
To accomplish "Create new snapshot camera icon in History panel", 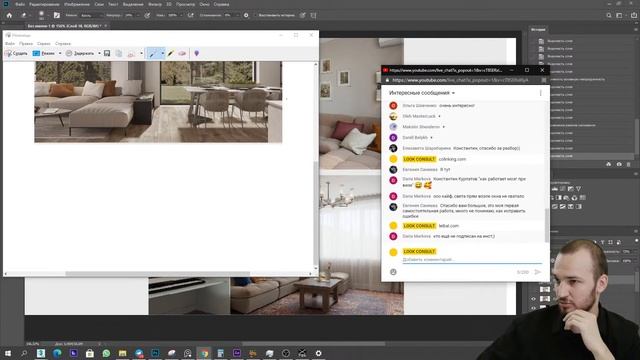I will pos(619,164).
